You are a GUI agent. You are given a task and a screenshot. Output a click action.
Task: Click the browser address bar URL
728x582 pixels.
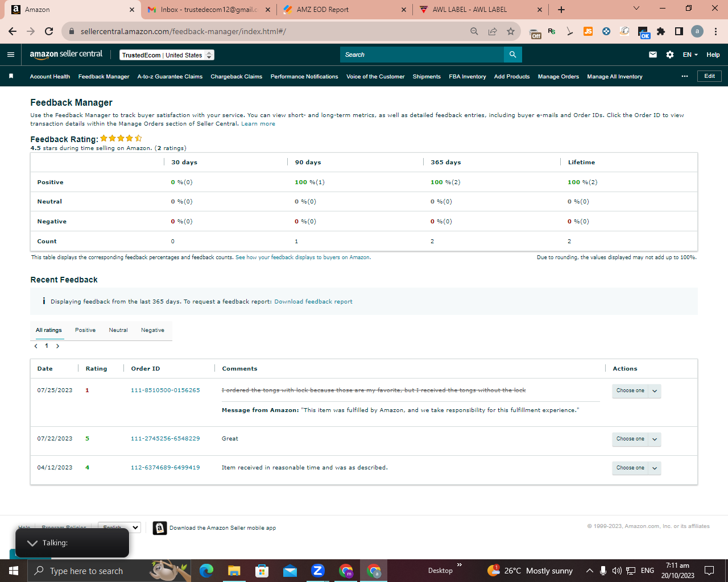tap(183, 31)
